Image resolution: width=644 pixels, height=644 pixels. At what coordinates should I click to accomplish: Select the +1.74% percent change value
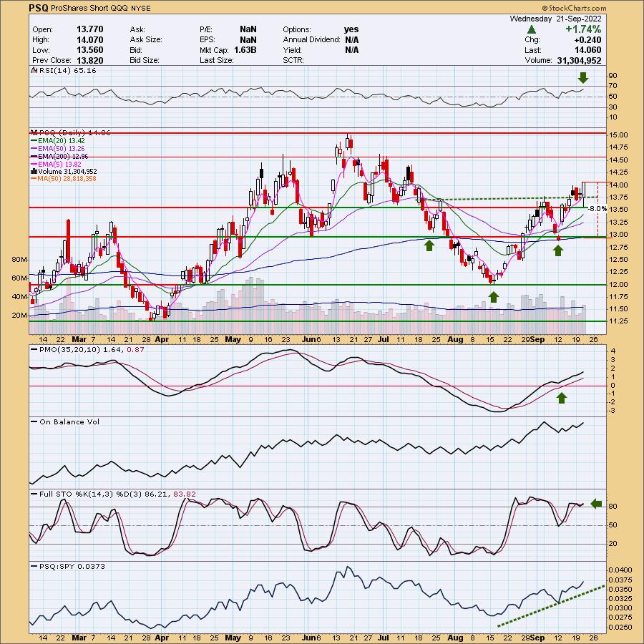click(x=583, y=29)
